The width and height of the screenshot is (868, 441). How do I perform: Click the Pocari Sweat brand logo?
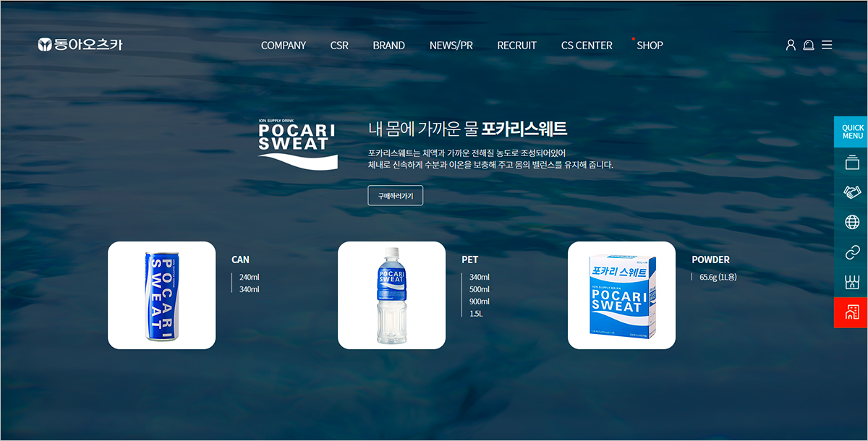(x=298, y=145)
